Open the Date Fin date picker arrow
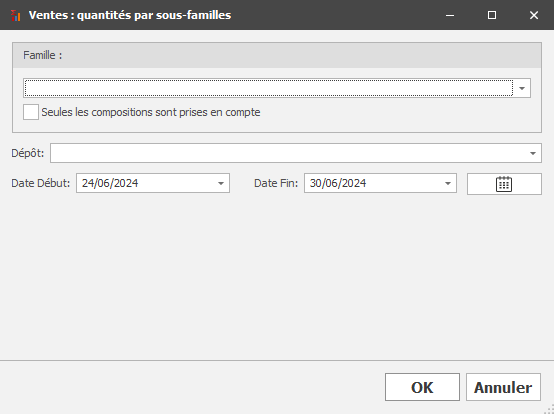This screenshot has height=414, width=554. 448,183
